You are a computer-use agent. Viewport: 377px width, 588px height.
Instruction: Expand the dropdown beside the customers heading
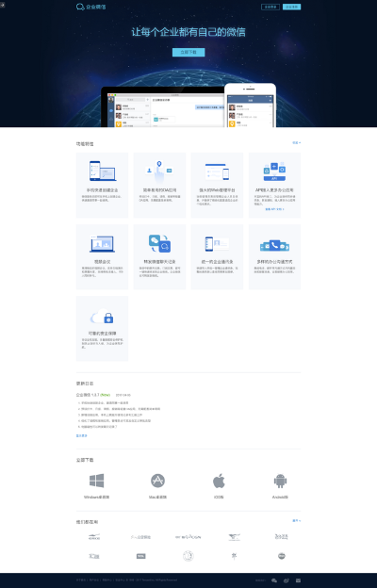click(296, 521)
